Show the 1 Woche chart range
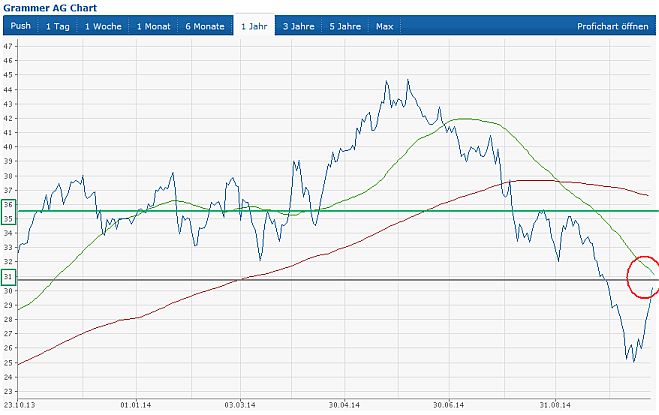The image size is (659, 415). [103, 25]
